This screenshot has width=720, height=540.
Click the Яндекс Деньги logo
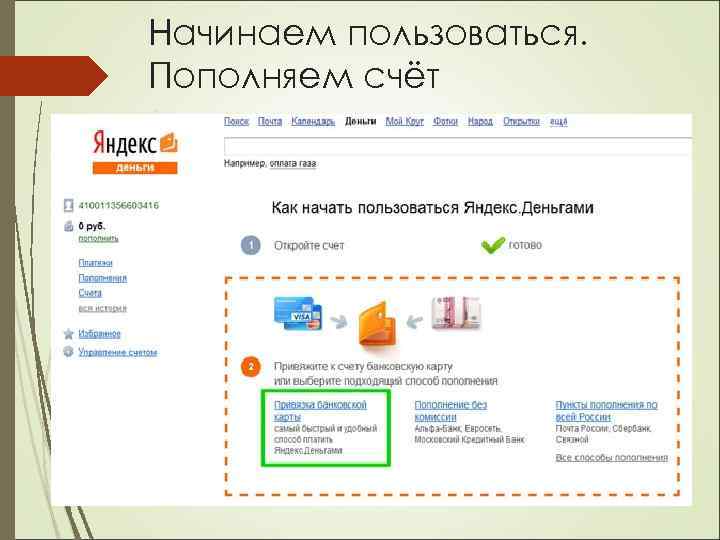(x=135, y=152)
